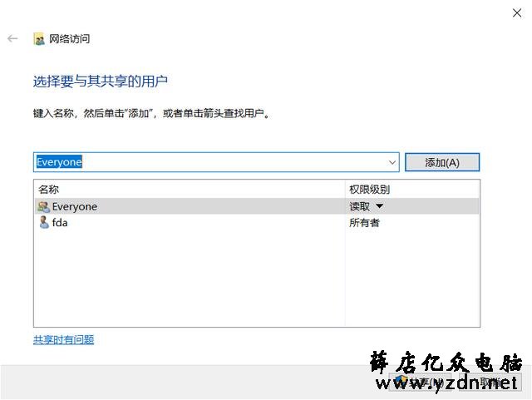Click the 网络访问 title text
This screenshot has width=532, height=400.
[70, 39]
